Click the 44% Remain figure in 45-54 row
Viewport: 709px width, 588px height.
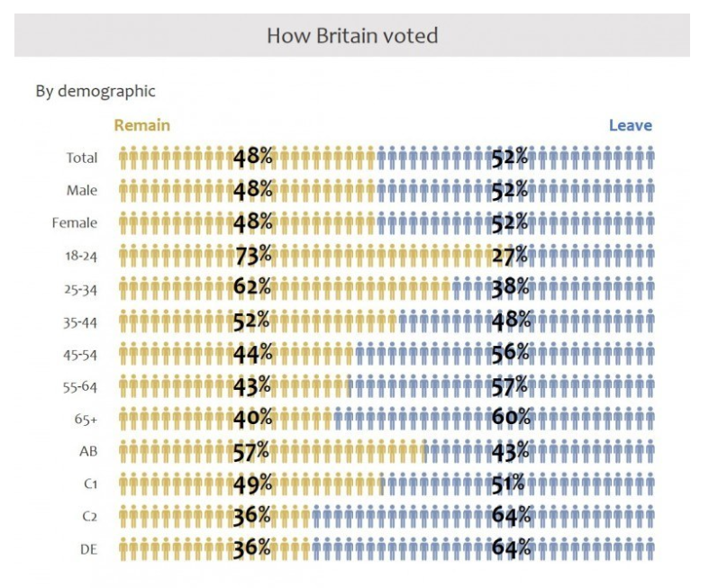coord(252,353)
